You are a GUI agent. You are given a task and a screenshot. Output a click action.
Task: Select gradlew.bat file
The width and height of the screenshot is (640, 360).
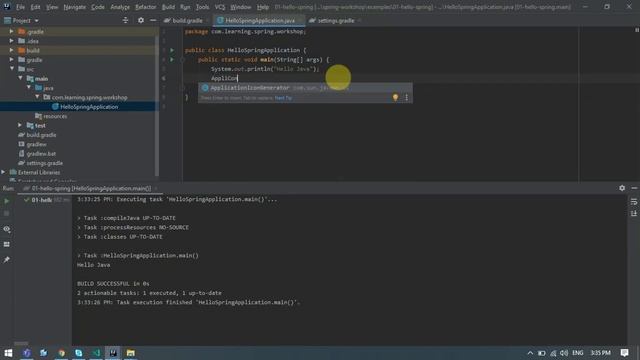[x=37, y=154]
